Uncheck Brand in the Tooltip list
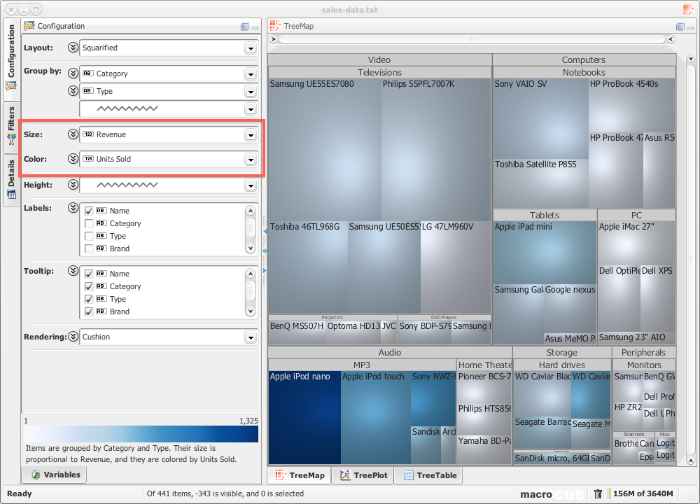This screenshot has width=700, height=504. [89, 311]
